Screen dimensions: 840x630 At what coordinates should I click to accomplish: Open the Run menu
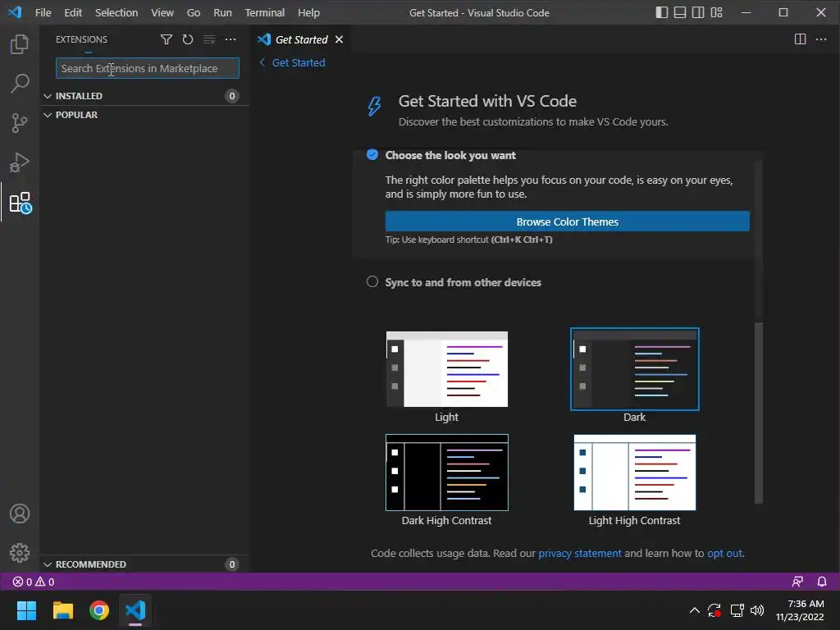222,12
